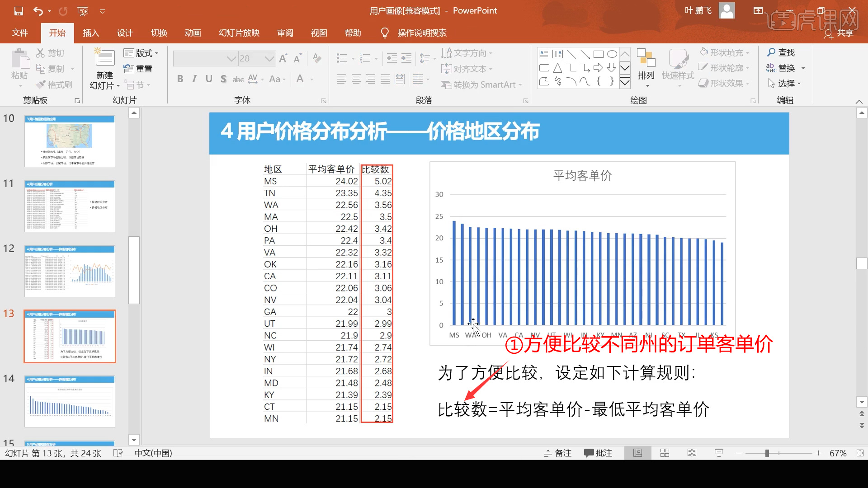Increase font size with the larger A icon
The image size is (868, 488).
283,58
